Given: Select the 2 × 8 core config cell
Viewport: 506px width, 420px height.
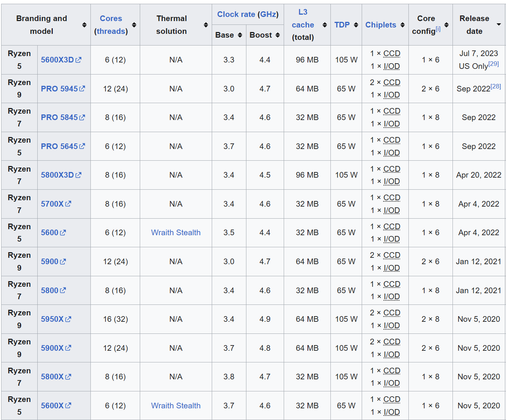Looking at the screenshot, I should (431, 319).
